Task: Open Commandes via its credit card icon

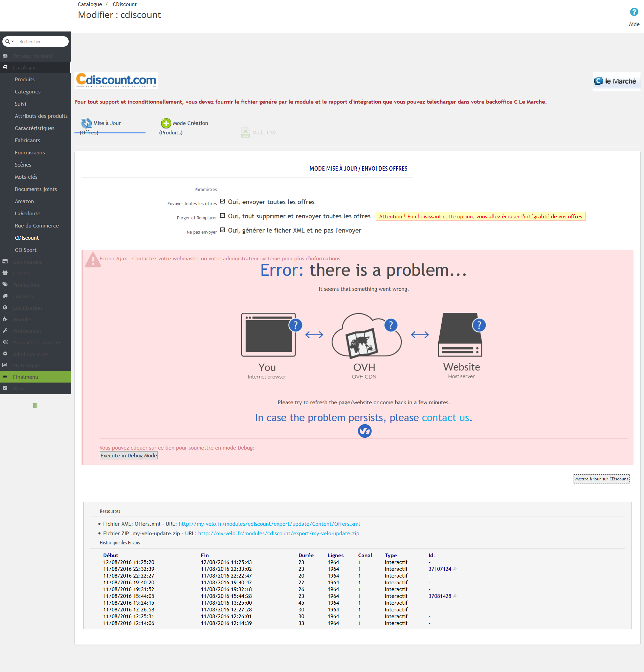Action: coord(5,262)
